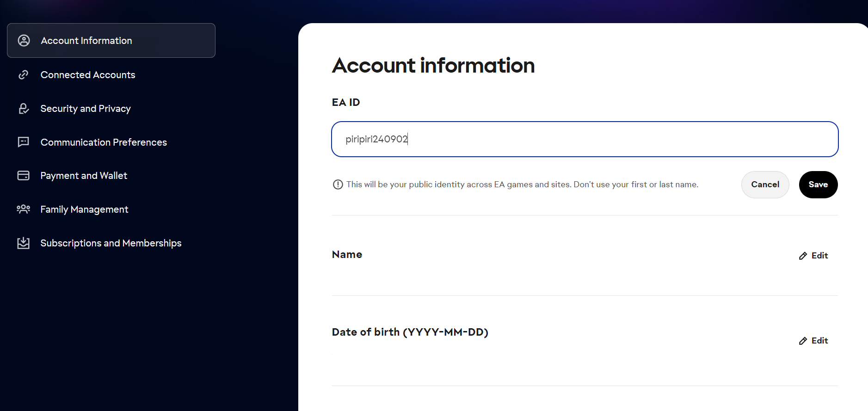
Task: Click the Communication Preferences chat icon
Action: click(x=24, y=142)
